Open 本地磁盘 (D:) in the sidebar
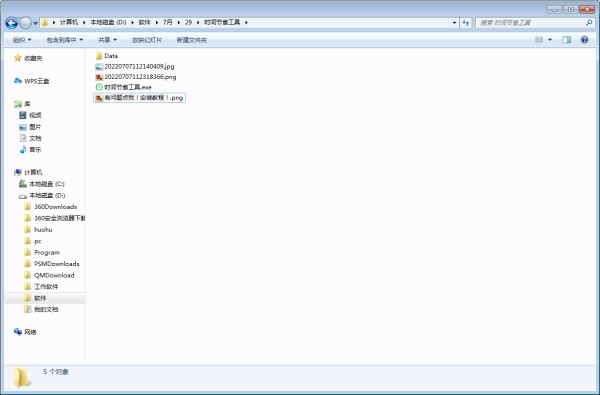This screenshot has height=395, width=600. coord(42,196)
